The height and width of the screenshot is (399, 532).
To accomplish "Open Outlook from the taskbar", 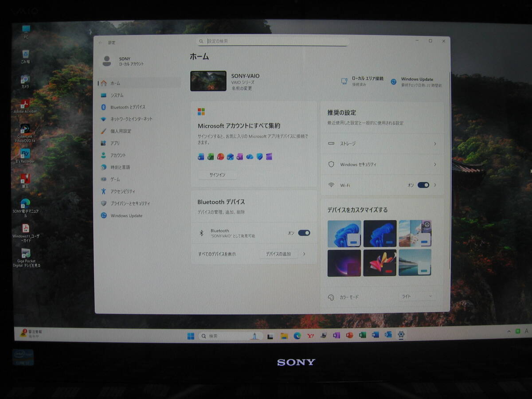I will pyautogui.click(x=388, y=335).
